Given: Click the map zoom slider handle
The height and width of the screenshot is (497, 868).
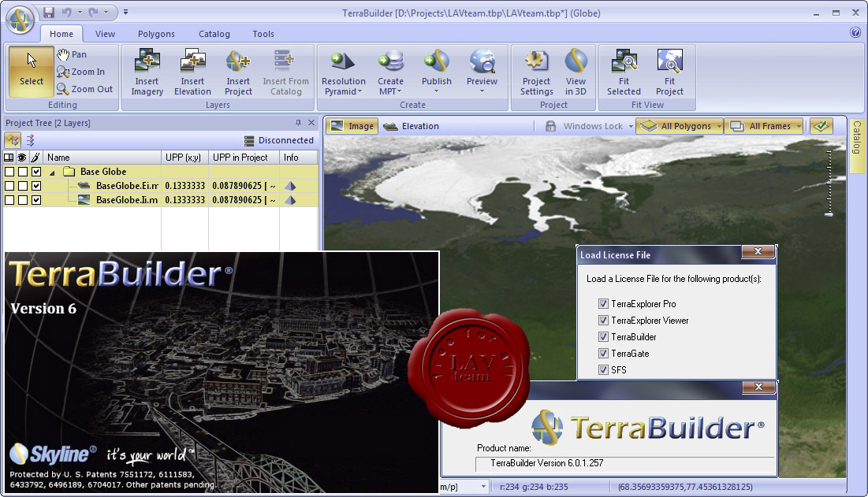Looking at the screenshot, I should [829, 213].
